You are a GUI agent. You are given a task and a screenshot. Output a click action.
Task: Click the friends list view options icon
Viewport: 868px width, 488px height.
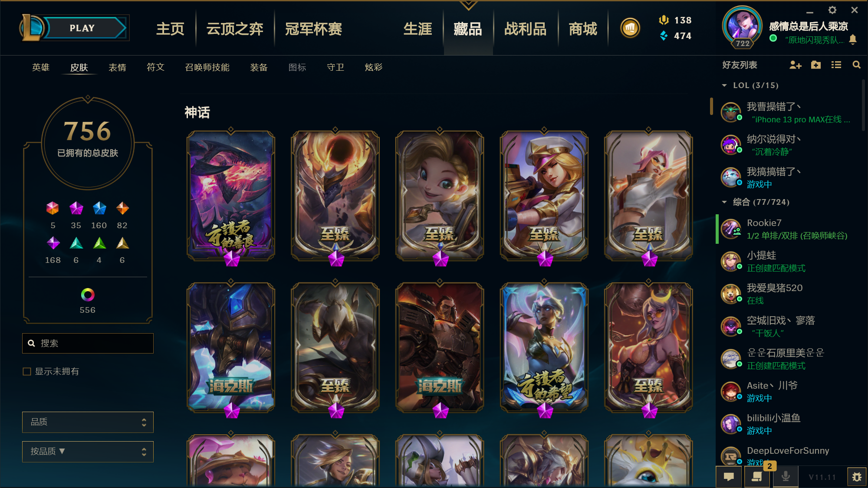pos(836,65)
